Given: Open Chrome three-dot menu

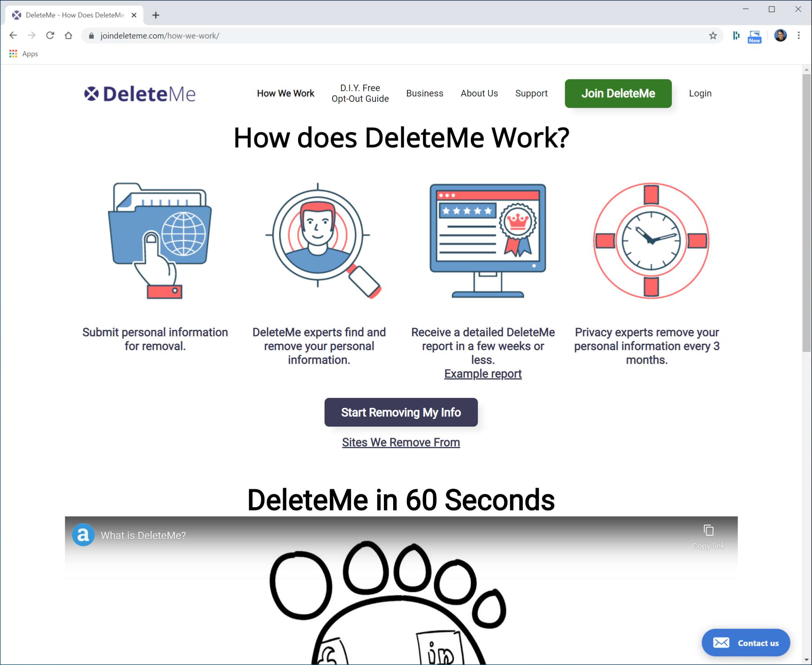Looking at the screenshot, I should tap(799, 36).
